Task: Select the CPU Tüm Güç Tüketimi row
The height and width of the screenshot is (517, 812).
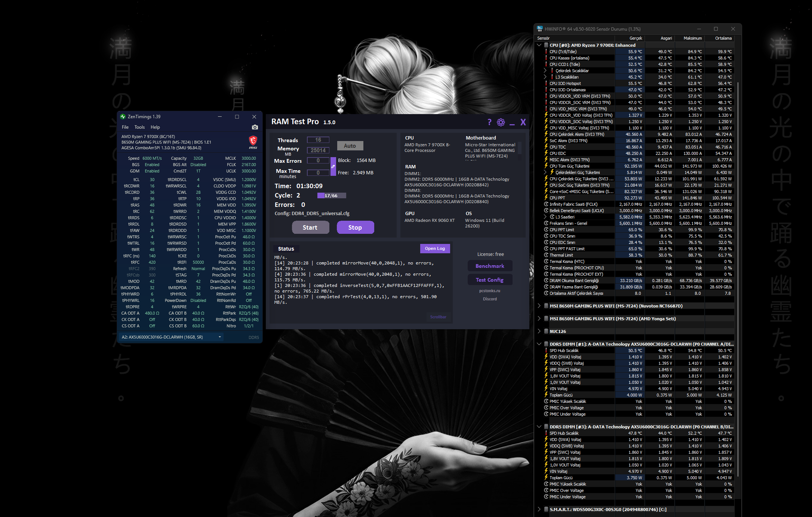Action: [x=638, y=166]
